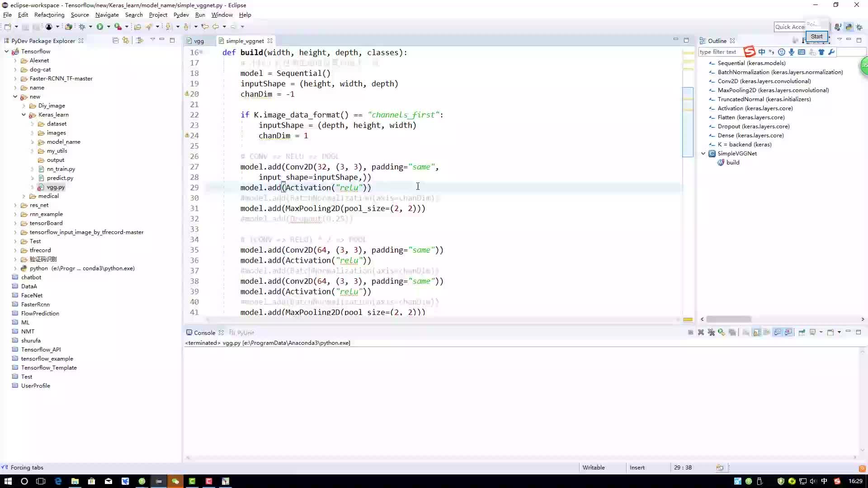Select the PyDev menu item

coord(181,14)
